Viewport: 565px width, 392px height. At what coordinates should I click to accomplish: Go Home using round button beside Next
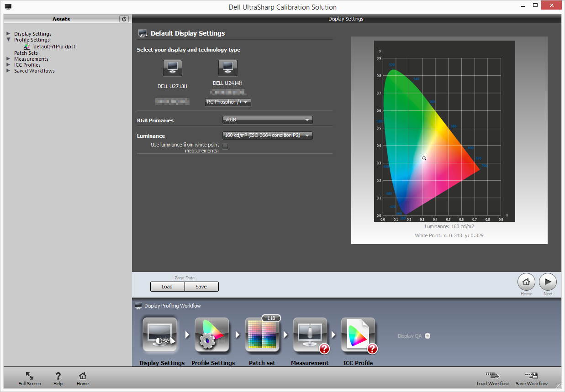[x=526, y=282]
